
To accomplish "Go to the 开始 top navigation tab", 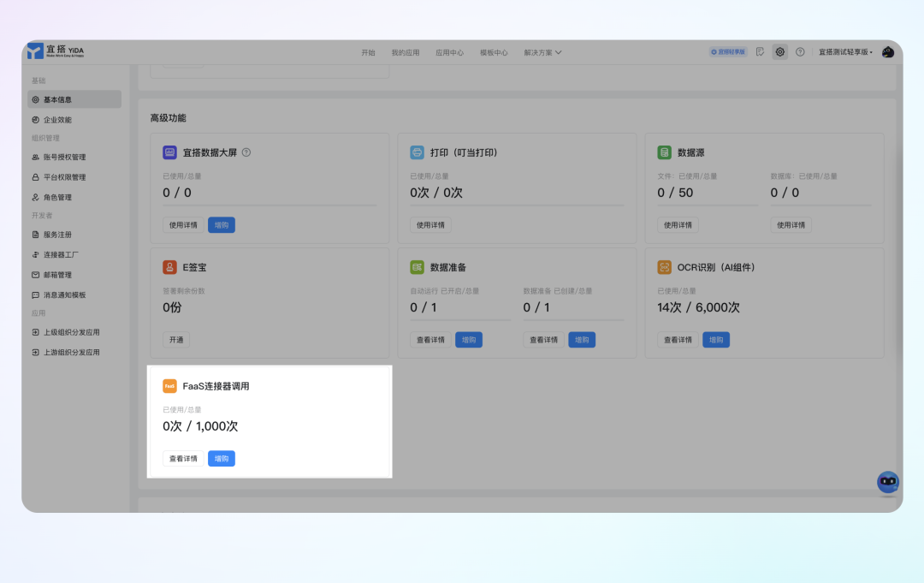I will pyautogui.click(x=368, y=52).
